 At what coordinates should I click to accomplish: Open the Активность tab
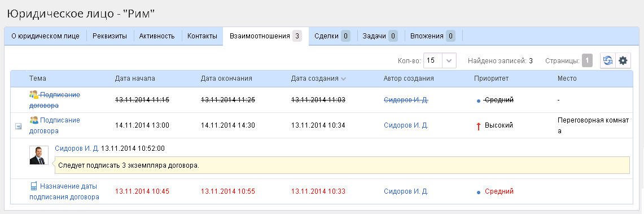tap(157, 36)
